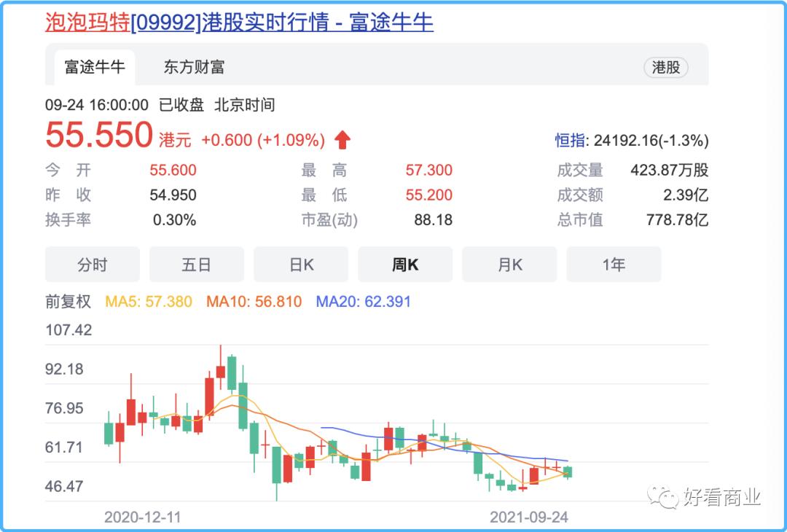Click the 总市值 value 778.78亿
Viewport: 787px width, 532px height.
click(x=677, y=220)
